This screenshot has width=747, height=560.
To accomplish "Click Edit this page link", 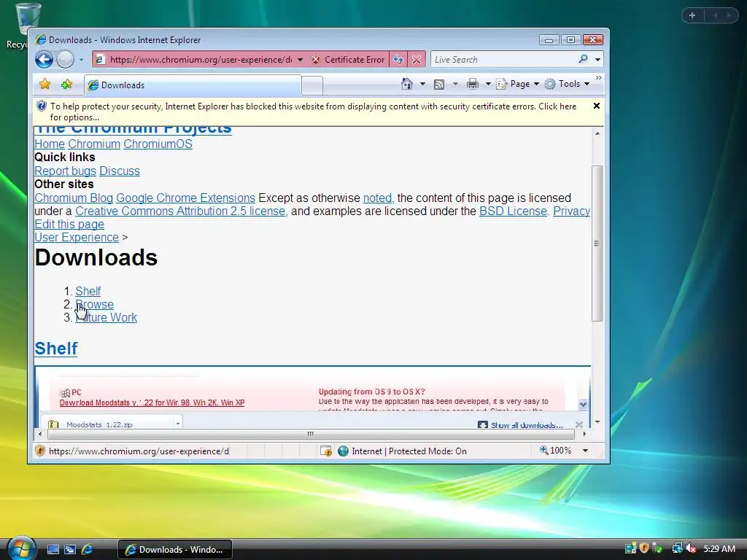I will click(69, 225).
